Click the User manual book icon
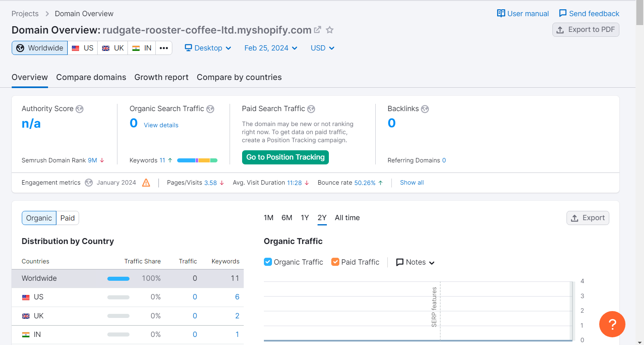Viewport: 644px width, 345px height. coord(501,14)
